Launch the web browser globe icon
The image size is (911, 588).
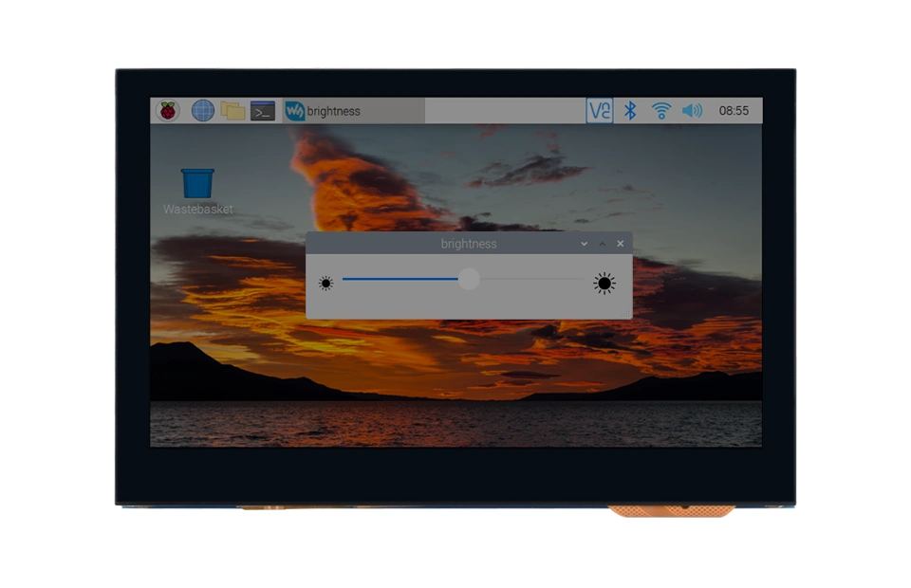pyautogui.click(x=203, y=111)
